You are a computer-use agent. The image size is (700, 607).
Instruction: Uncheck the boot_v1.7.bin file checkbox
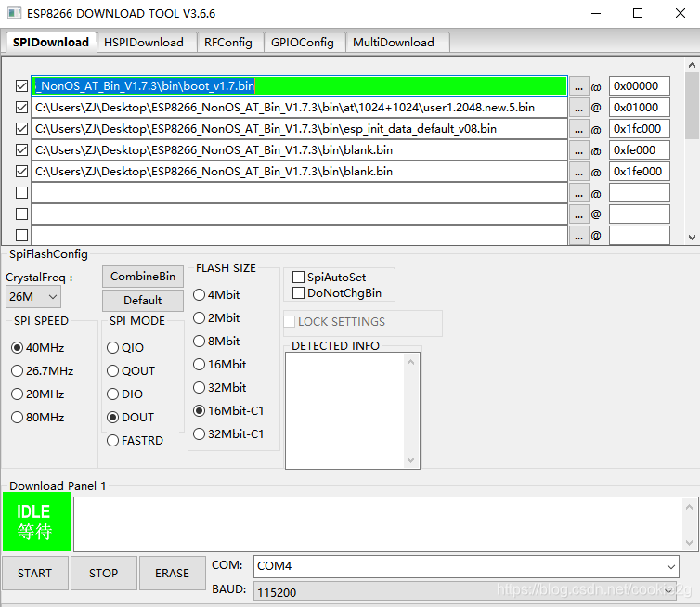click(x=21, y=85)
